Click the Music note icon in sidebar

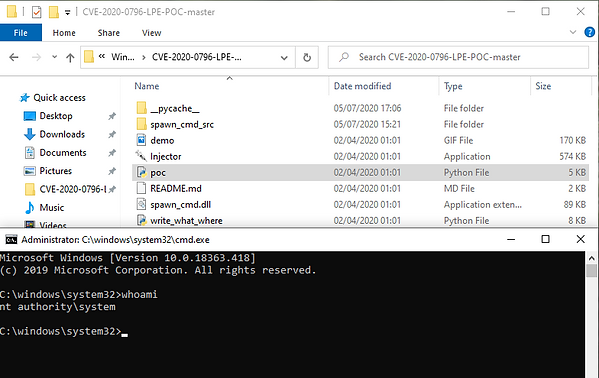(29, 208)
